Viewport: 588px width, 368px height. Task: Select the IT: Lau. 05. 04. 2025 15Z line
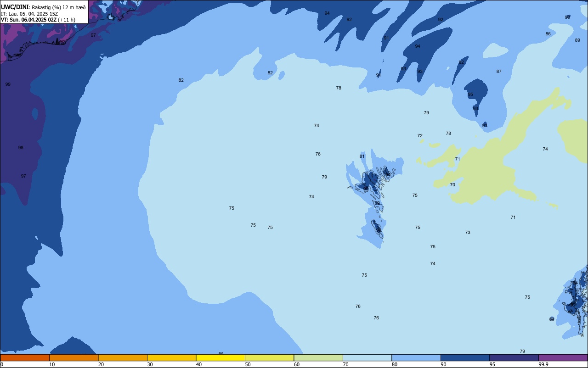(29, 14)
